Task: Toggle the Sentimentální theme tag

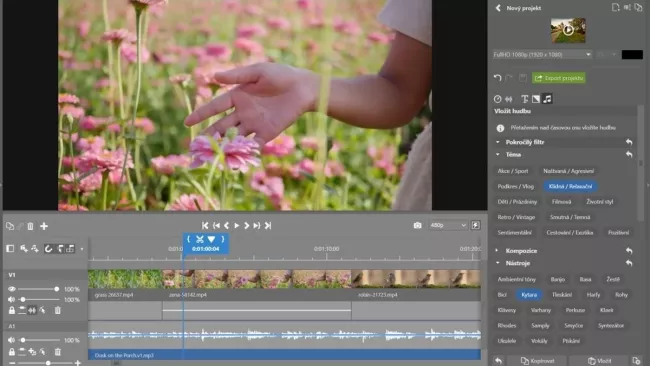Action: (x=514, y=233)
